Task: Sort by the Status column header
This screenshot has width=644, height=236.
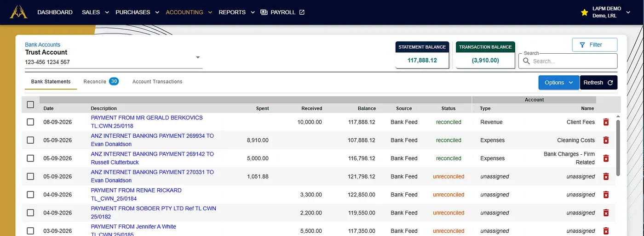Action: 448,108
